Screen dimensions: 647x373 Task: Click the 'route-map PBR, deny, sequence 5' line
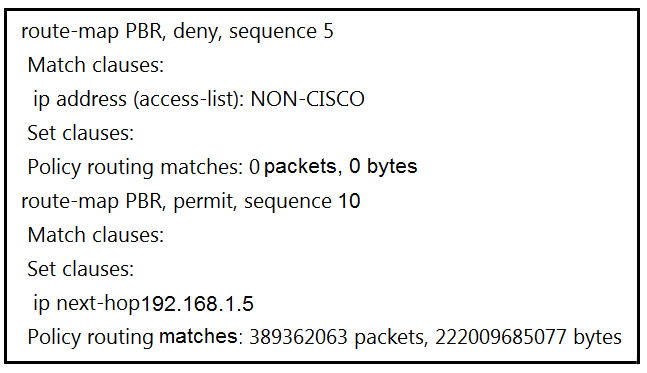(177, 32)
